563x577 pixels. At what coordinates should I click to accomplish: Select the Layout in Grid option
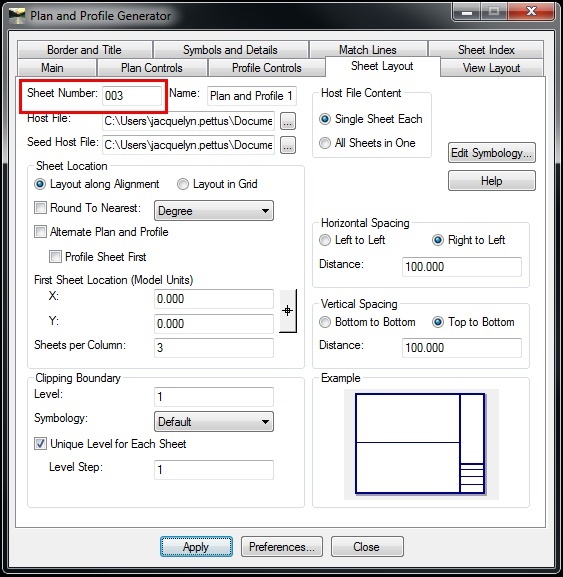[x=183, y=184]
